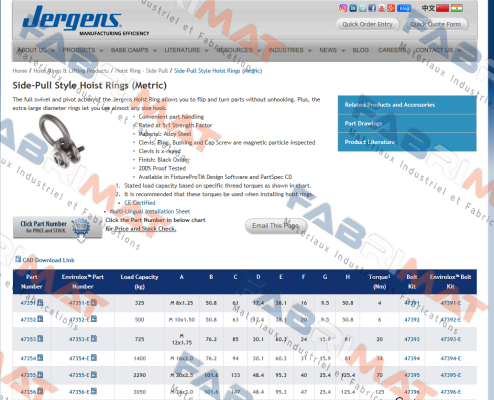Image resolution: width=494 pixels, height=400 pixels.
Task: Open the Google Plus social icon
Action: pyautogui.click(x=391, y=8)
